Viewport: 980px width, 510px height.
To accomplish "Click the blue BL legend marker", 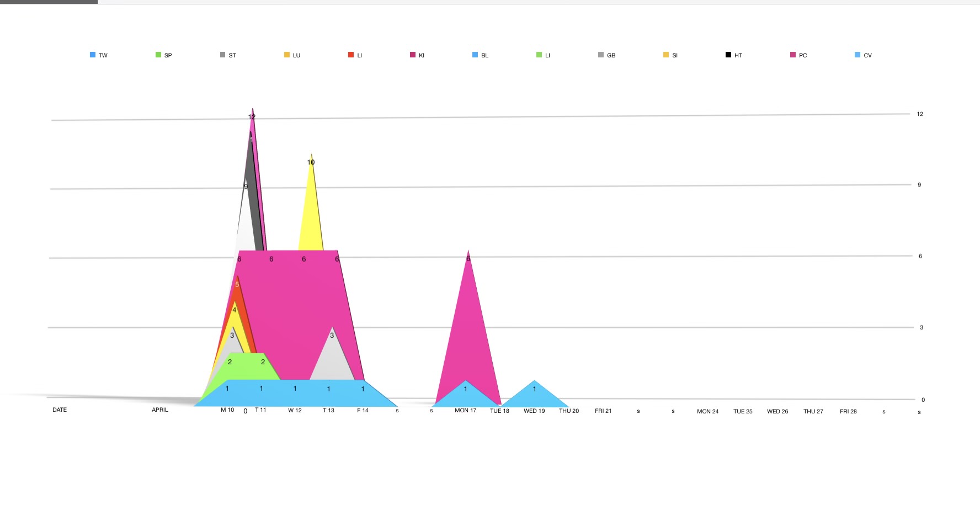I will coord(475,55).
